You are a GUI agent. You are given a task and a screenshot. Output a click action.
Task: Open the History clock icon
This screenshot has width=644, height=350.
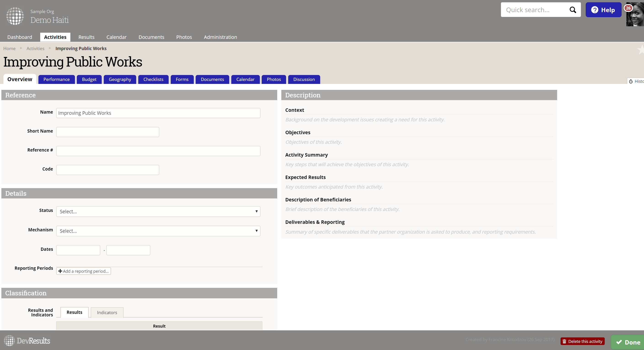pyautogui.click(x=631, y=81)
